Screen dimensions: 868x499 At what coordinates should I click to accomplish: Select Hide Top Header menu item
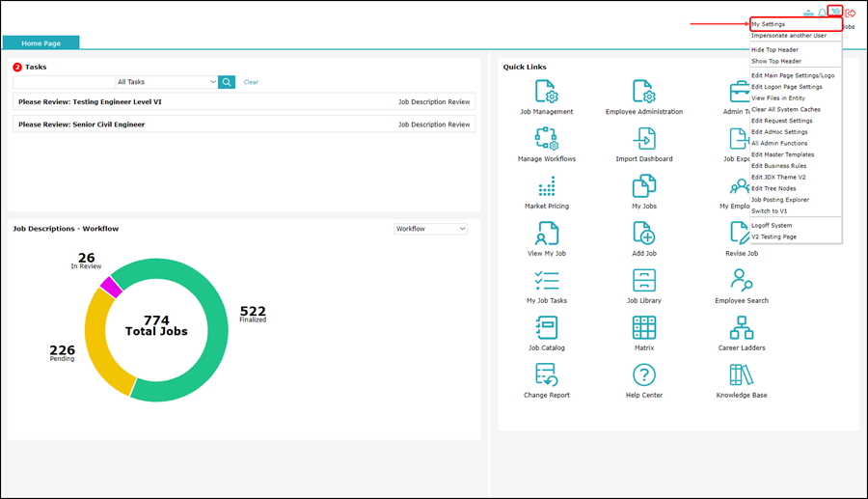click(774, 50)
